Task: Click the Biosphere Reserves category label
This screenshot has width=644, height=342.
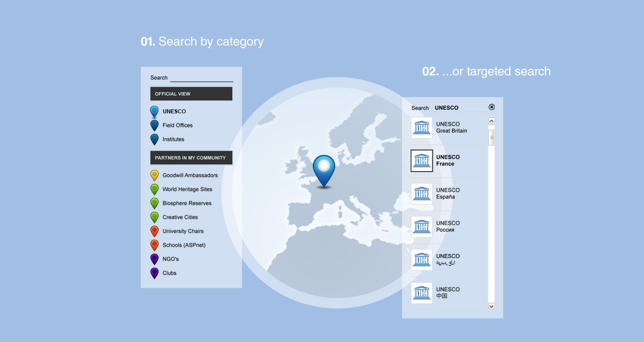Action: click(x=187, y=203)
